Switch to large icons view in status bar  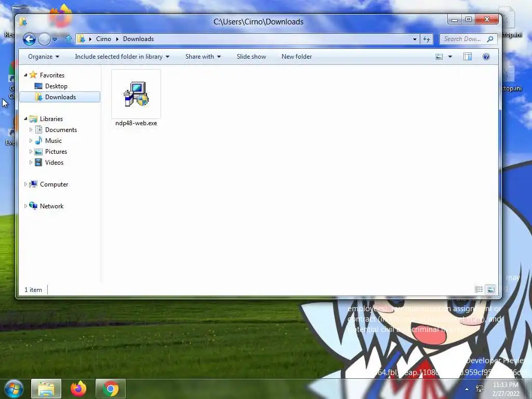point(490,289)
